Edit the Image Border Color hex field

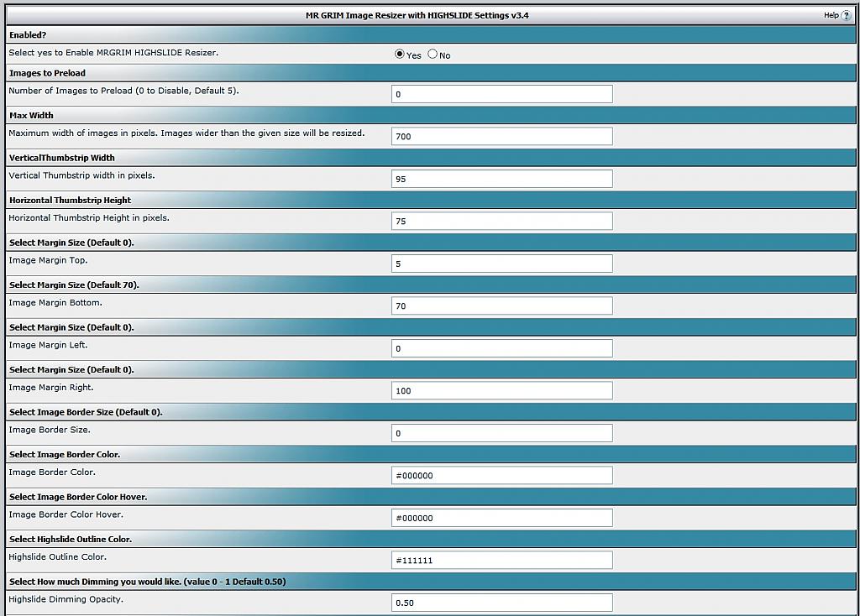coord(502,475)
